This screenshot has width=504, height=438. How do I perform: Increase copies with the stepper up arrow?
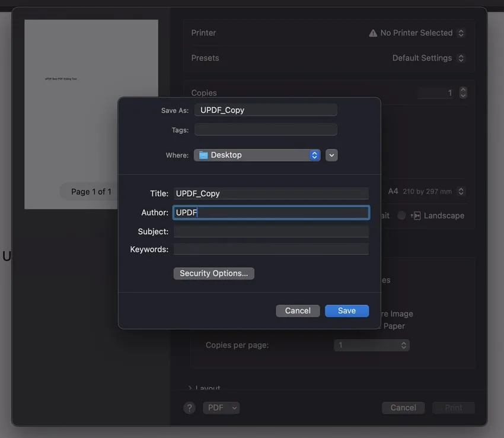coord(462,90)
